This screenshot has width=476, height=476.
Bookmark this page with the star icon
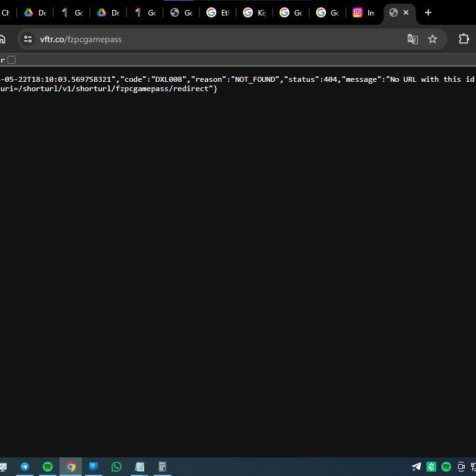click(x=433, y=39)
